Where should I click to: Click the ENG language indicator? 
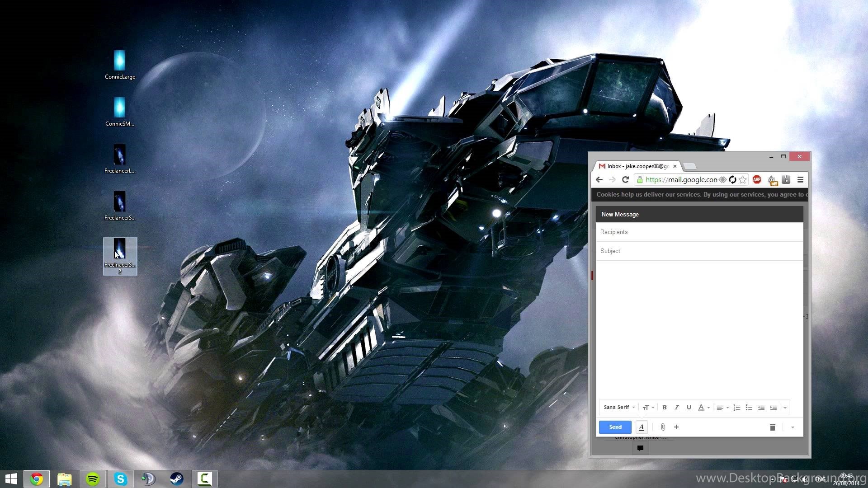click(x=820, y=479)
